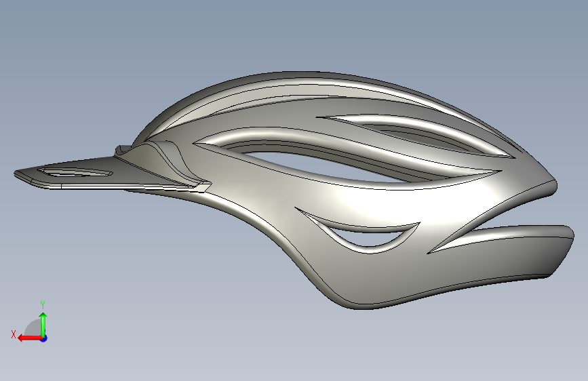Click the red X axis arrow of the triad
Image resolution: width=588 pixels, height=381 pixels.
coord(30,338)
